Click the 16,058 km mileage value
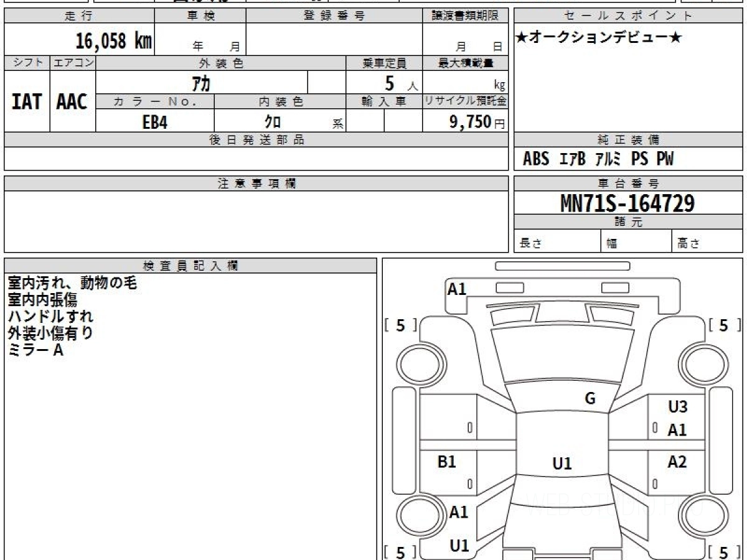Image resolution: width=747 pixels, height=560 pixels. [x=113, y=41]
